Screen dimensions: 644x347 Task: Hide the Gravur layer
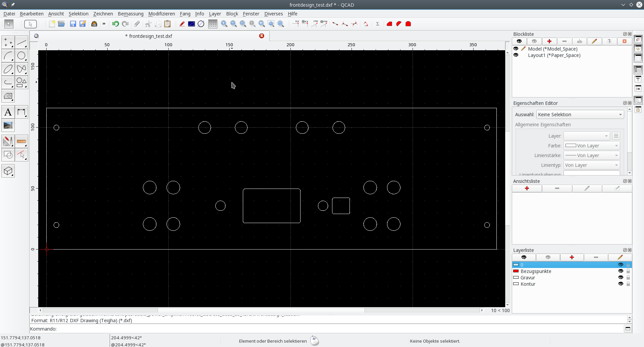click(621, 277)
